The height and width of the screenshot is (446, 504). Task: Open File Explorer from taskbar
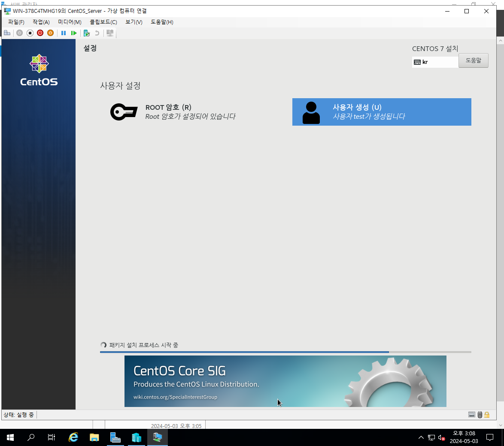pos(94,437)
